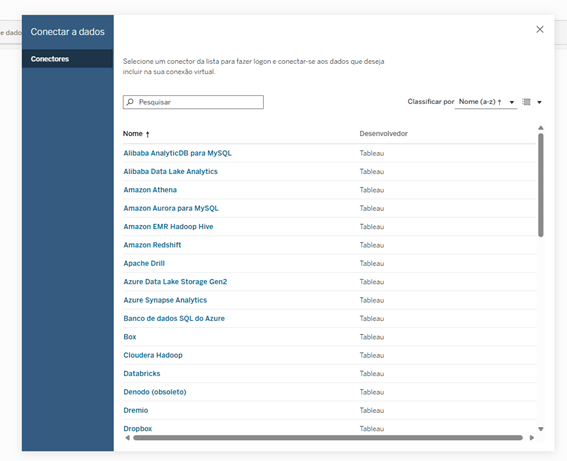
Task: Click the list view icon
Action: [526, 102]
